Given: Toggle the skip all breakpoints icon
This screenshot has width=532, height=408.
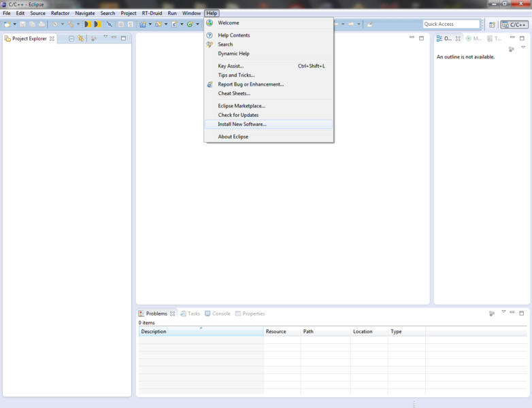Looking at the screenshot, I should pos(110,24).
